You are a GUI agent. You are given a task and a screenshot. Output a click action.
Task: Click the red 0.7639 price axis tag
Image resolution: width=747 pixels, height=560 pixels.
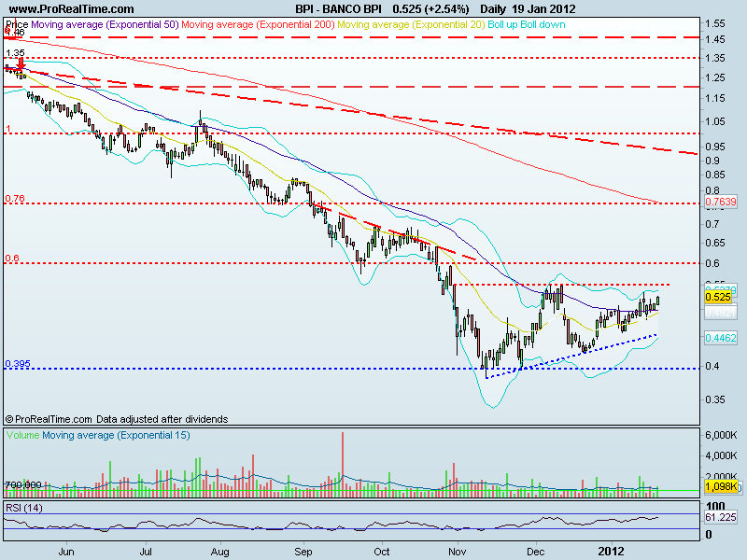pyautogui.click(x=720, y=202)
